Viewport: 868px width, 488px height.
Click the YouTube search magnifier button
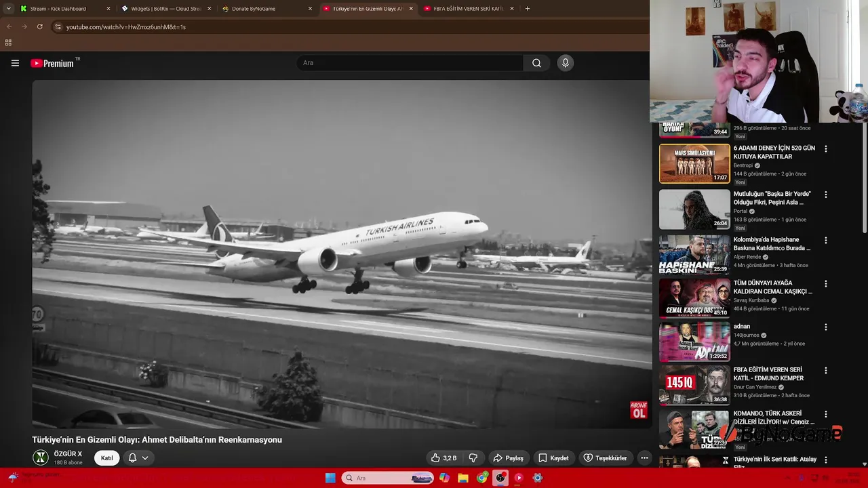[x=536, y=63]
